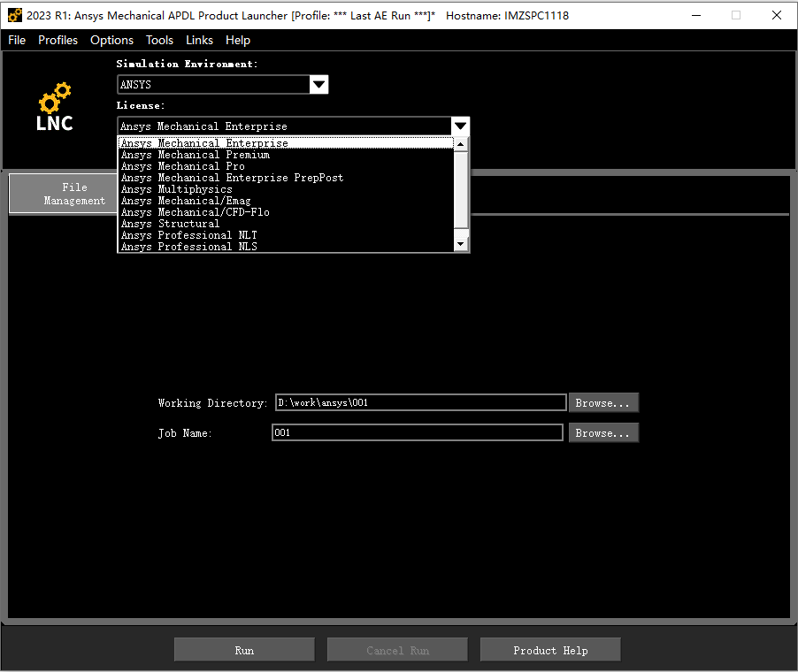The image size is (798, 672).
Task: Close the launcher window
Action: pos(777,15)
